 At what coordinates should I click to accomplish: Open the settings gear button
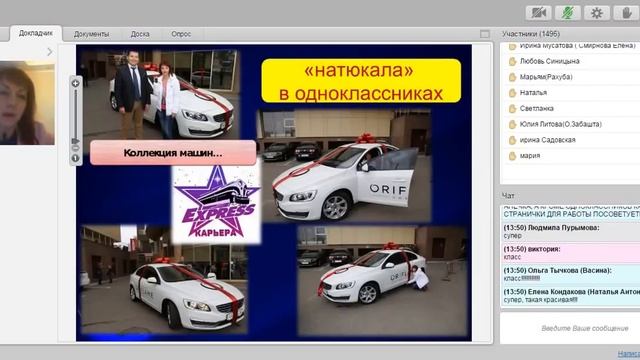597,13
